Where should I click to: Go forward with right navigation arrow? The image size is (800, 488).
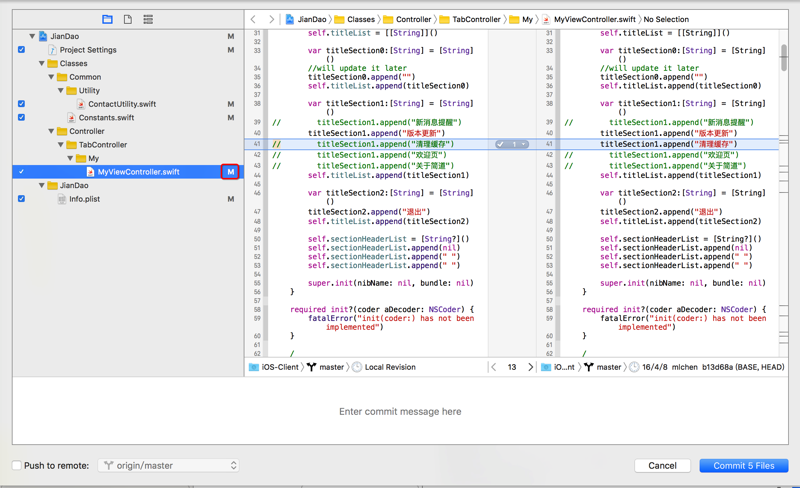tap(270, 19)
